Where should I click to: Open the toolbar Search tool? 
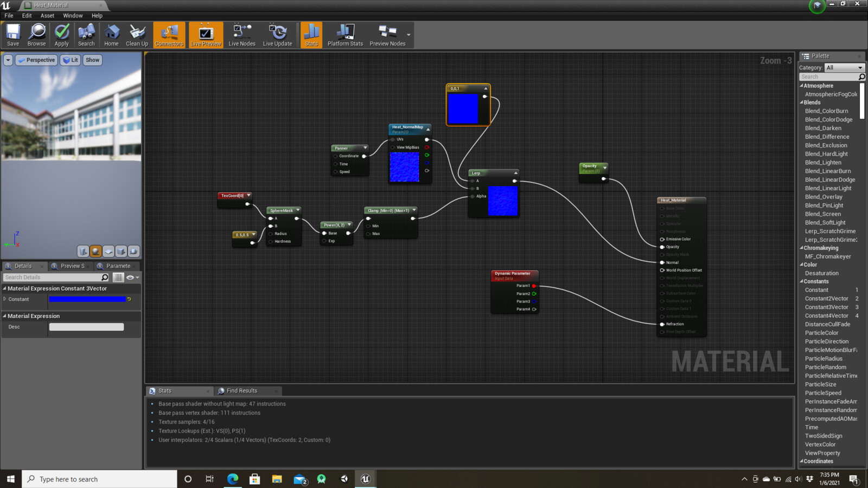[86, 35]
